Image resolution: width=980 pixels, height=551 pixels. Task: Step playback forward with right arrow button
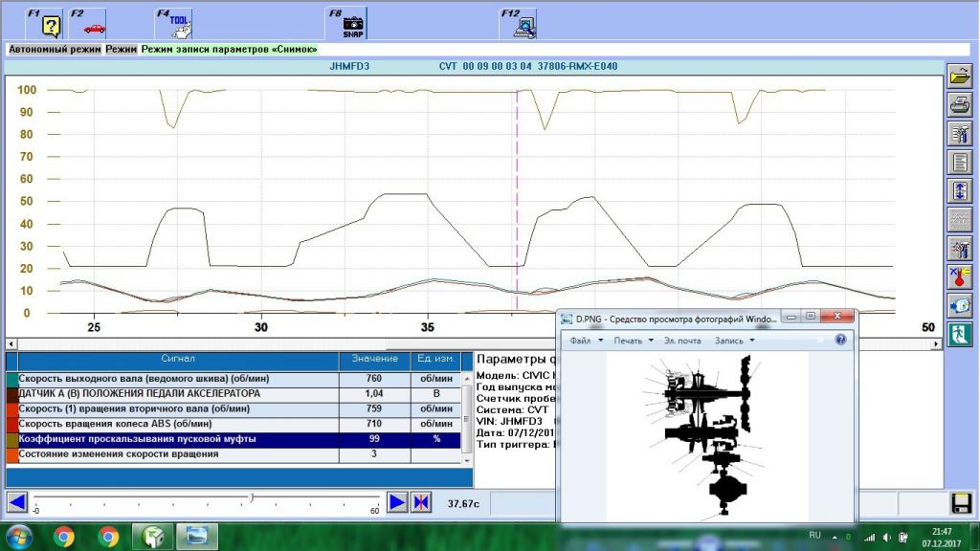pyautogui.click(x=396, y=502)
